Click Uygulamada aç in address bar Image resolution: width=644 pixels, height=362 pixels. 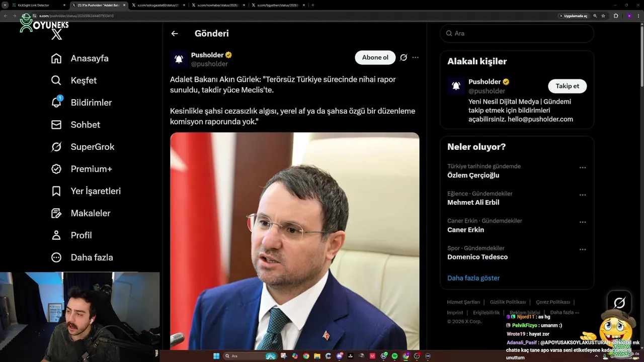(x=573, y=16)
